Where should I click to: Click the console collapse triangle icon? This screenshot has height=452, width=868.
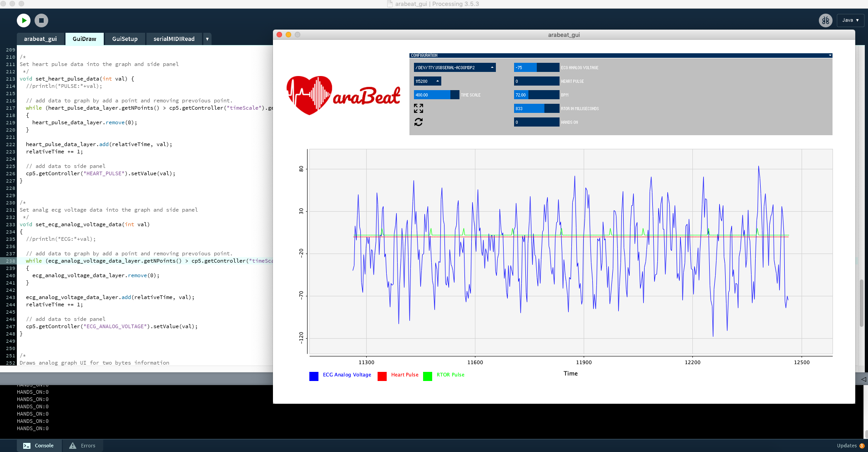coord(863,379)
